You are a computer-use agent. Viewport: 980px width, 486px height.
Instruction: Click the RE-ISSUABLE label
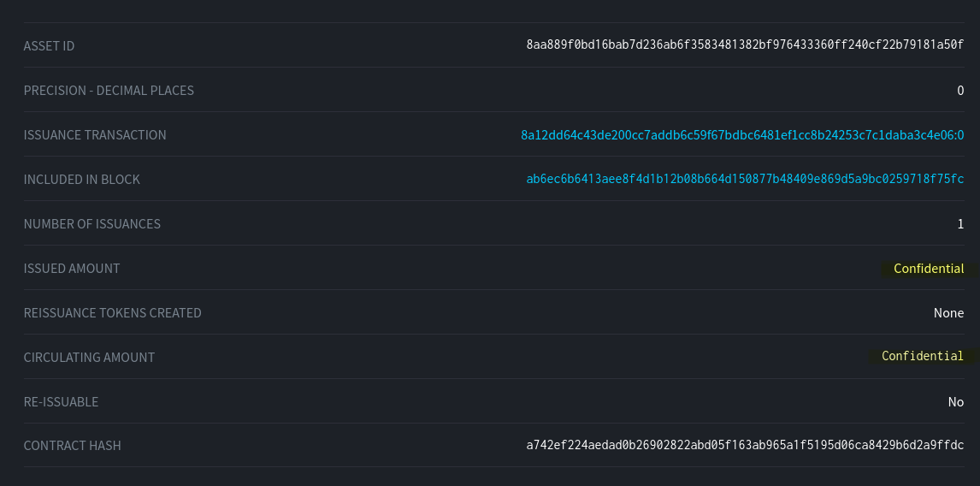tap(61, 402)
